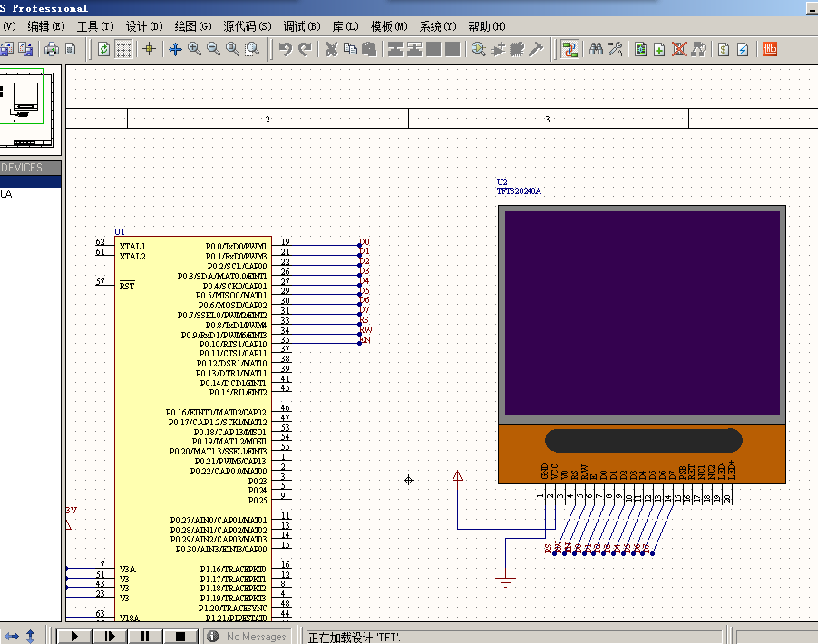Click the Redraw display icon
This screenshot has height=644, width=818.
103,49
